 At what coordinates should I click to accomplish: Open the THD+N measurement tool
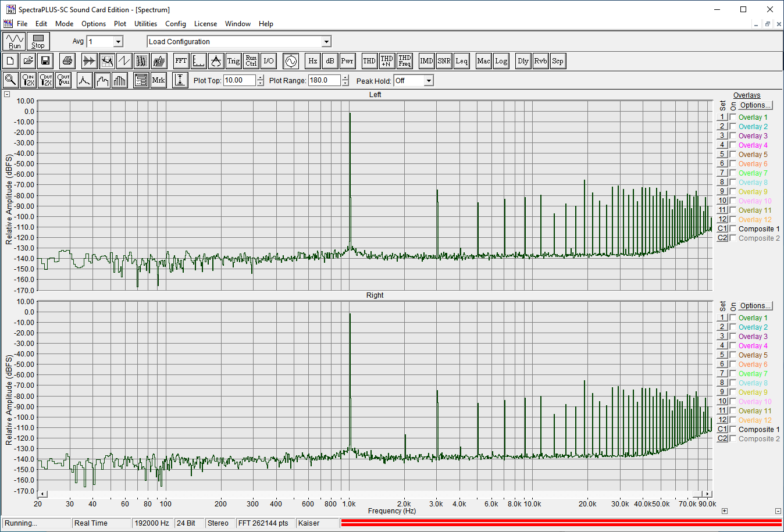coord(387,61)
